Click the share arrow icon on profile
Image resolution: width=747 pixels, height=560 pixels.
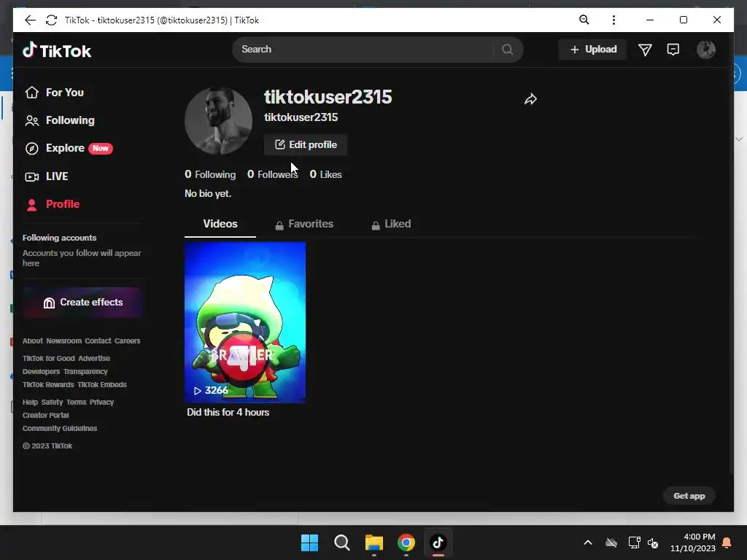pyautogui.click(x=530, y=99)
